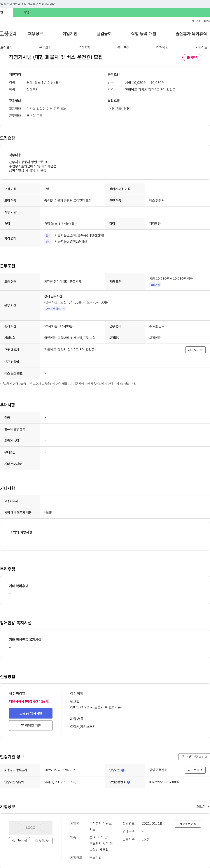The width and height of the screenshot is (210, 868).
Task: Click the job title 직영기사님 모집 heading
Action: click(56, 57)
